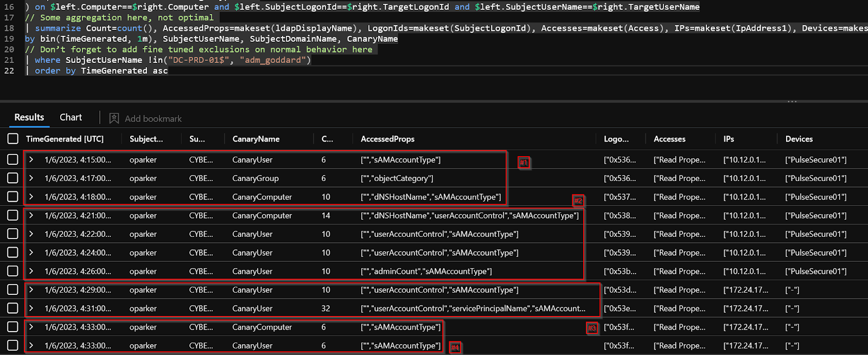Image resolution: width=868 pixels, height=355 pixels.
Task: Place cursor on query line 21 where clause
Action: coord(168,60)
